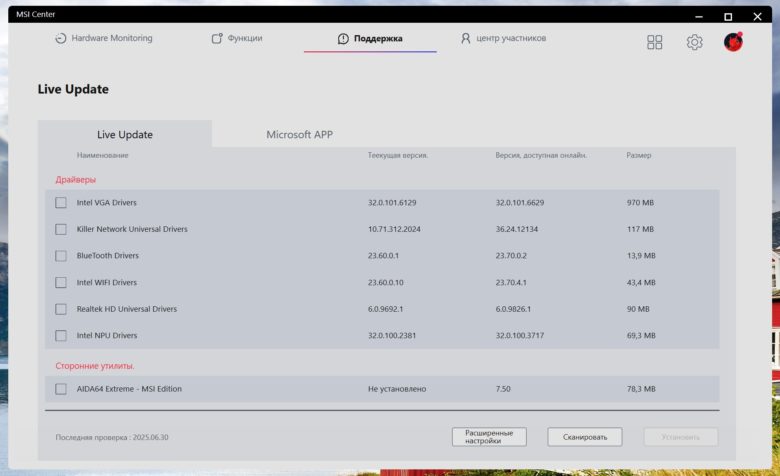Click current version 10.71.312.2024
This screenshot has width=780, height=476.
[394, 229]
